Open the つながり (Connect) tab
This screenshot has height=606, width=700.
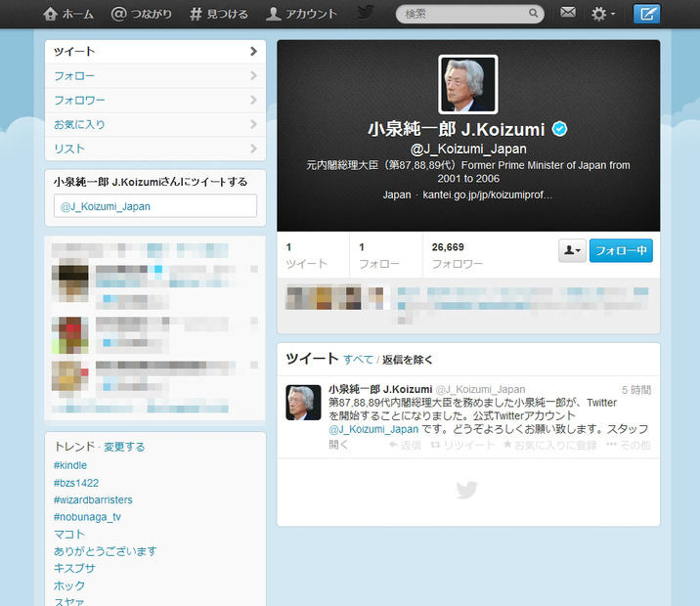pos(141,14)
